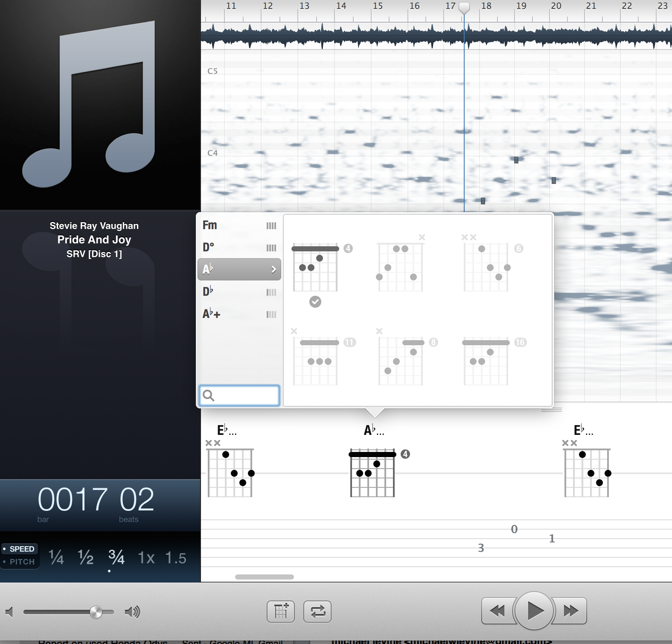Max volume via loud speaker icon
The image size is (672, 644).
(x=132, y=612)
